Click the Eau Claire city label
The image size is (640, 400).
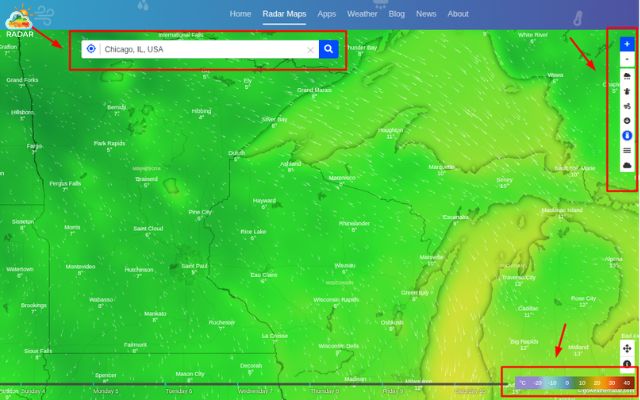tap(264, 275)
